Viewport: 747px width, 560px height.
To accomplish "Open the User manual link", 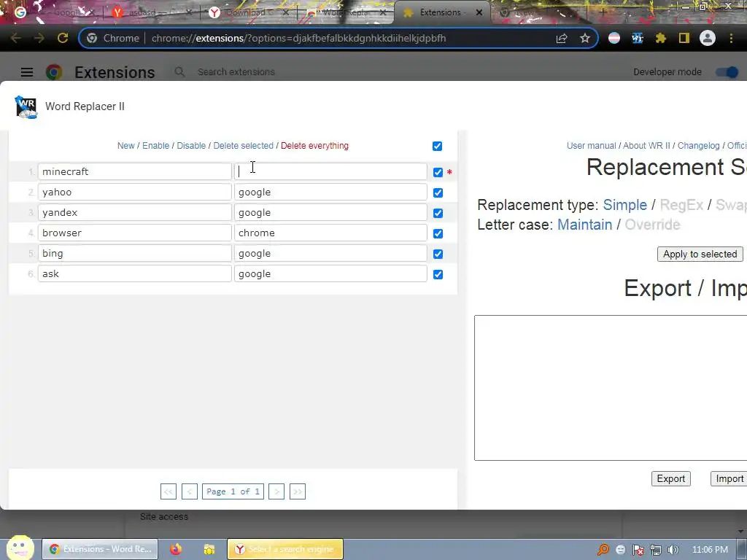I will coord(591,146).
